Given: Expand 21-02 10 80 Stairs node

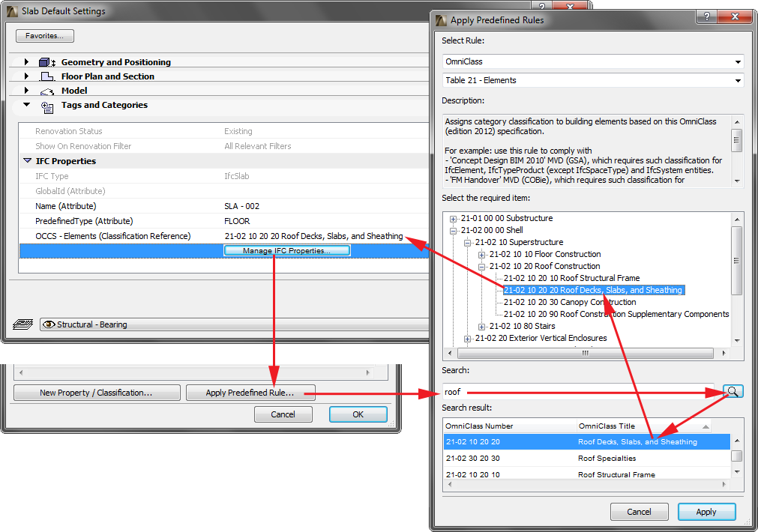Looking at the screenshot, I should 481,327.
